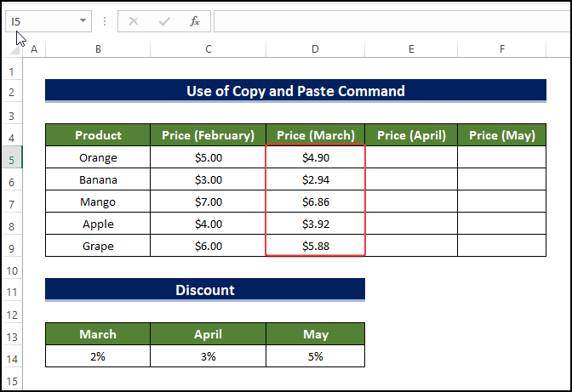
Task: Click the 'May' discount header cell
Action: coord(316,334)
